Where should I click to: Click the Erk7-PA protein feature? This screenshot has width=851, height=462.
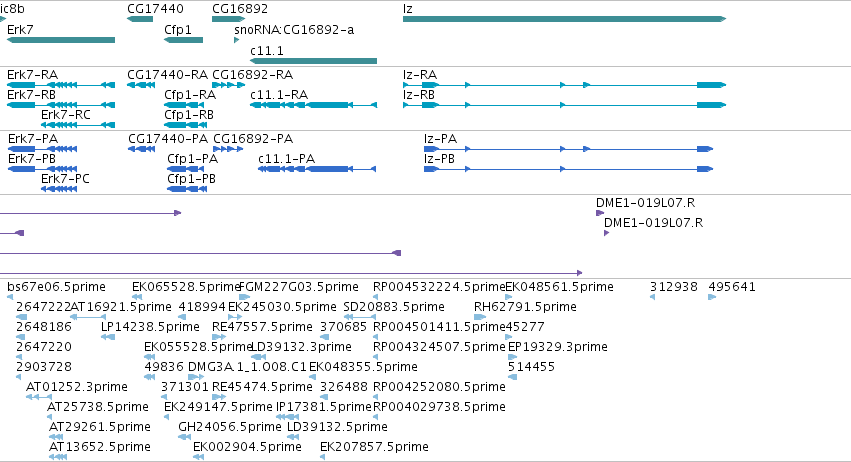(x=43, y=149)
